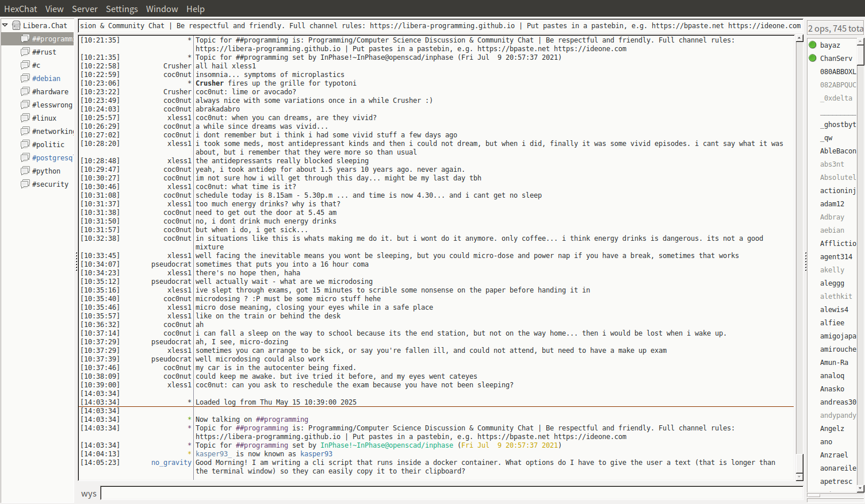The image size is (865, 504).
Task: Select user 082ABPQUC in the user list
Action: point(838,84)
